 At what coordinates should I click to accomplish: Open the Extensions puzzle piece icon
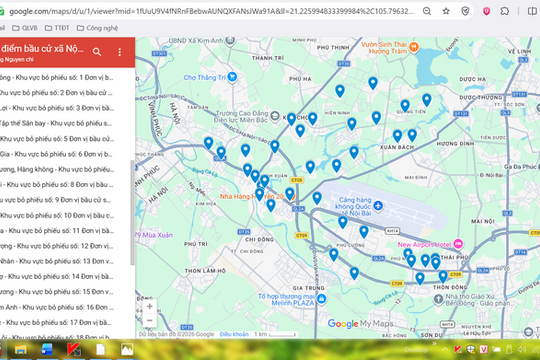pos(505,11)
